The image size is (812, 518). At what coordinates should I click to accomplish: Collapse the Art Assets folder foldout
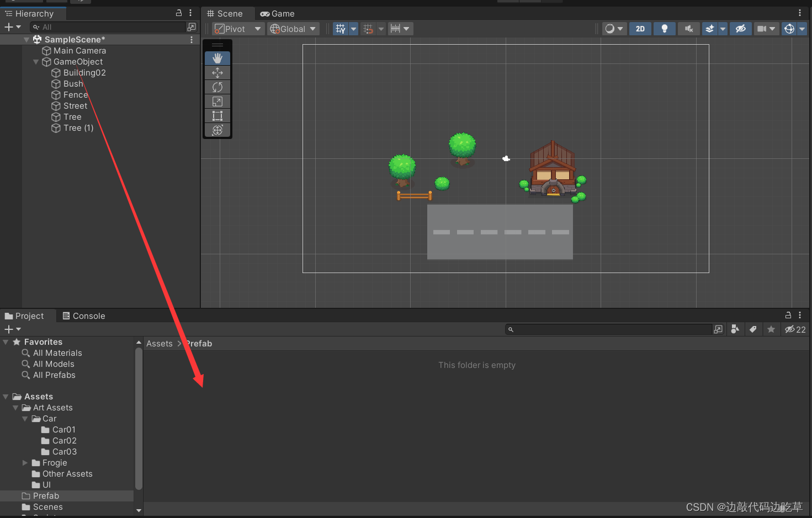15,408
